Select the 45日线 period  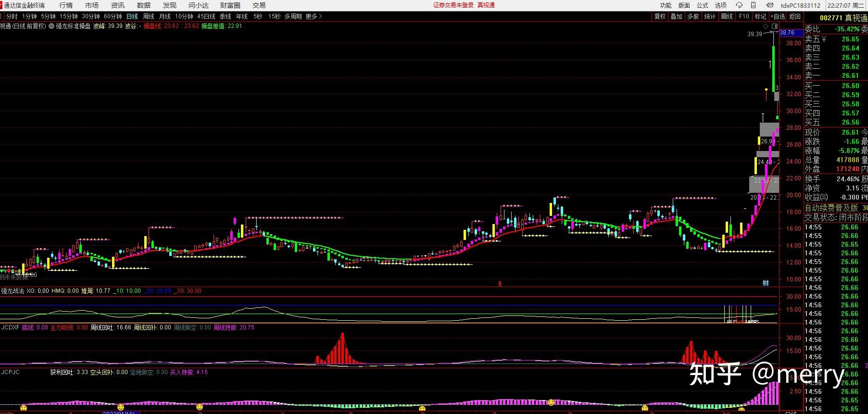tap(206, 16)
